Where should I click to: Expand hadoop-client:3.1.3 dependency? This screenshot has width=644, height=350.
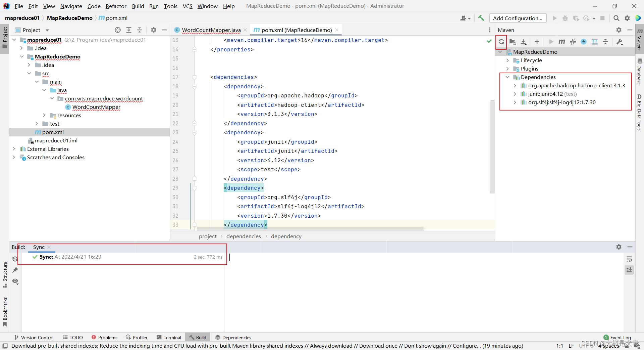coord(515,85)
